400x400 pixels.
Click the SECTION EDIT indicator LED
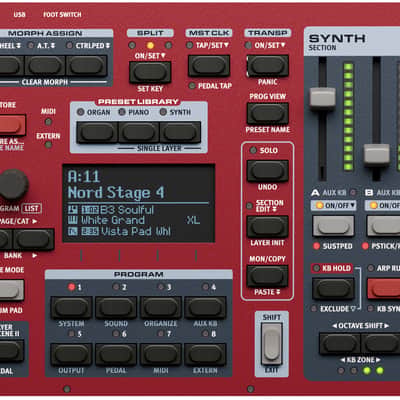click(x=249, y=206)
